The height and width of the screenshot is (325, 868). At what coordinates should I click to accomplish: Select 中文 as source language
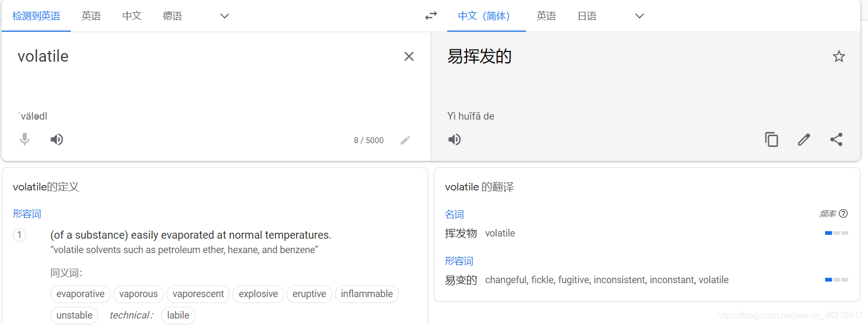(132, 16)
